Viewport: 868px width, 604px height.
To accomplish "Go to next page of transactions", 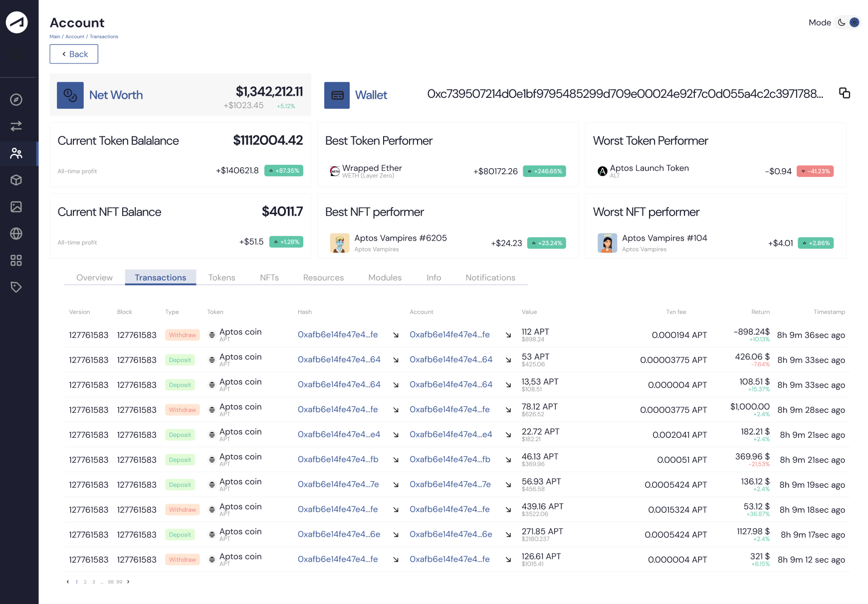I will click(128, 582).
